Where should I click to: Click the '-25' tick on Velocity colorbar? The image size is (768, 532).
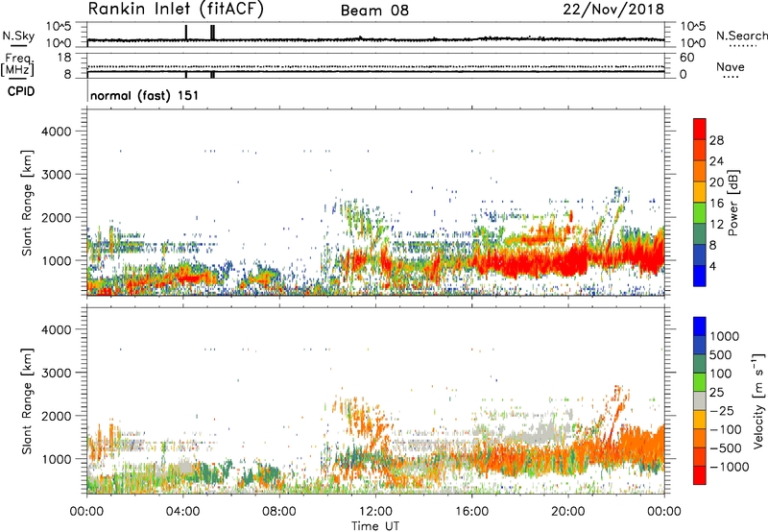pos(722,411)
